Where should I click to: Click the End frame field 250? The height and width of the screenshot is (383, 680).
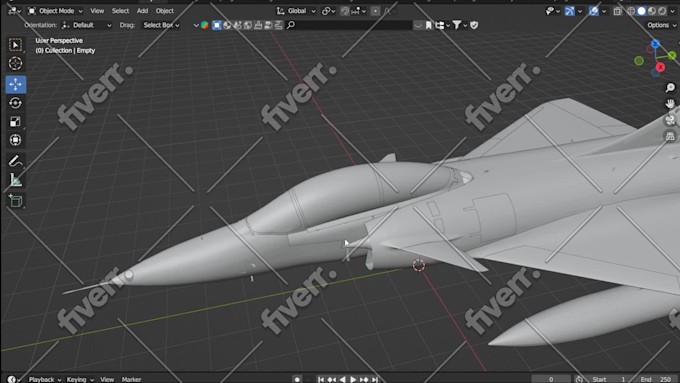click(656, 380)
